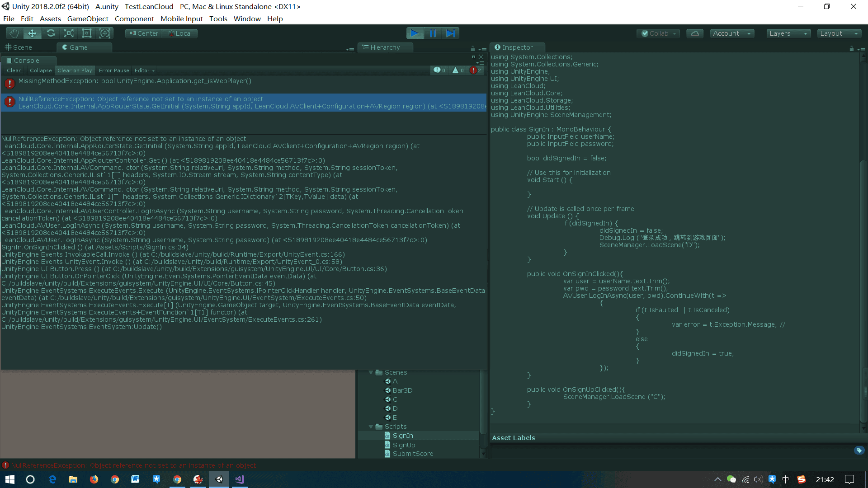Switch to the Scene tab
Image resolution: width=868 pixels, height=488 pixels.
click(x=19, y=47)
